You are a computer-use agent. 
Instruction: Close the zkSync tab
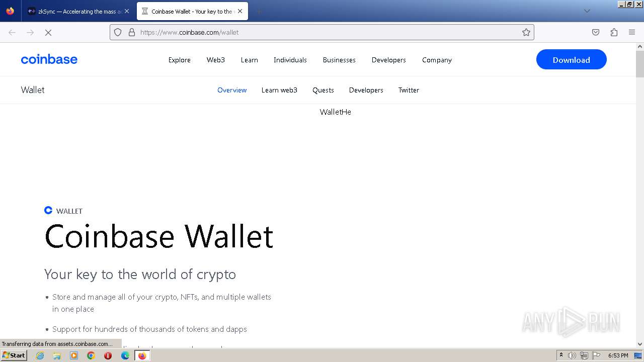point(127,11)
